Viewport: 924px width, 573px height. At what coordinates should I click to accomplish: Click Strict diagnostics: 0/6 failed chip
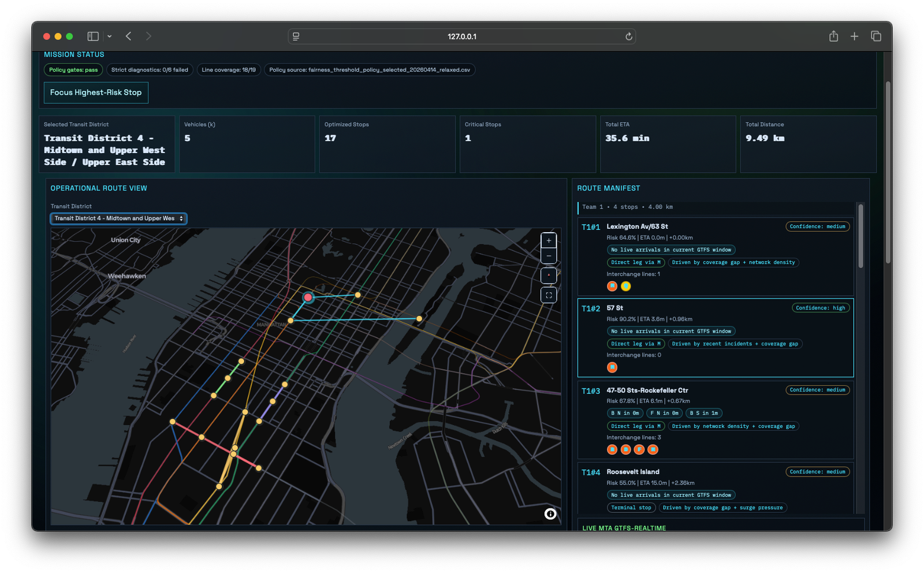(x=150, y=70)
